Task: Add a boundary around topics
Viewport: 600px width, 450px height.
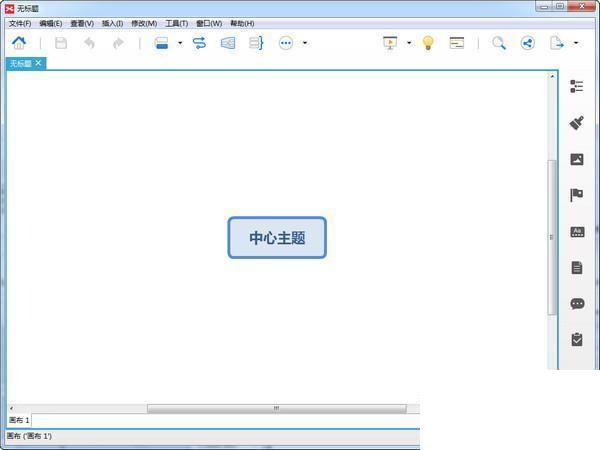Action: coord(228,43)
